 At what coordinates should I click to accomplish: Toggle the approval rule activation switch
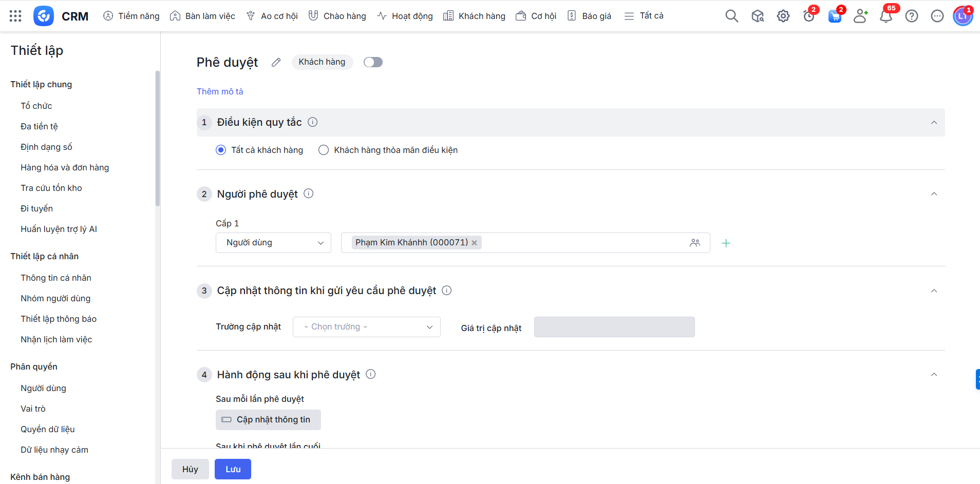(x=373, y=62)
